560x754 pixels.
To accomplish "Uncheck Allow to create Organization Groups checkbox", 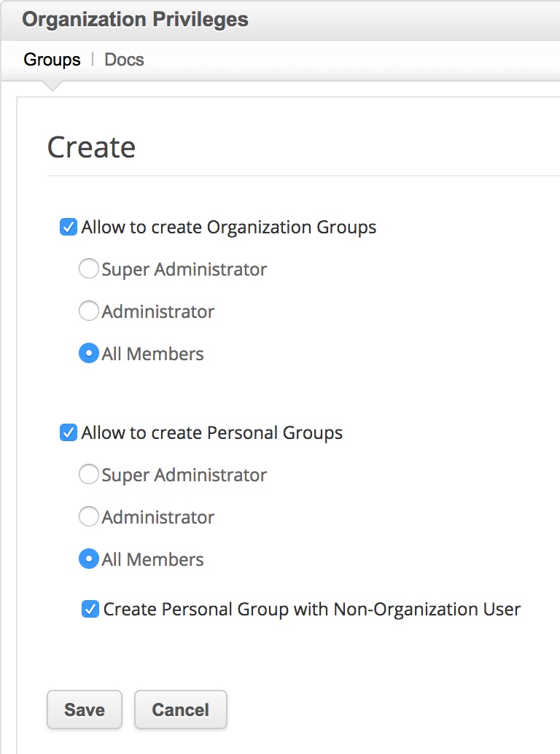I will pyautogui.click(x=68, y=228).
